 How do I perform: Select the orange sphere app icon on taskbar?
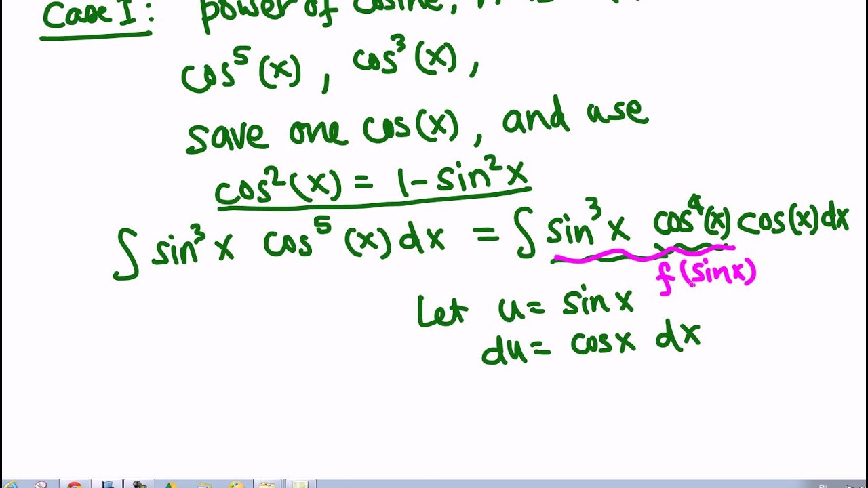(237, 485)
